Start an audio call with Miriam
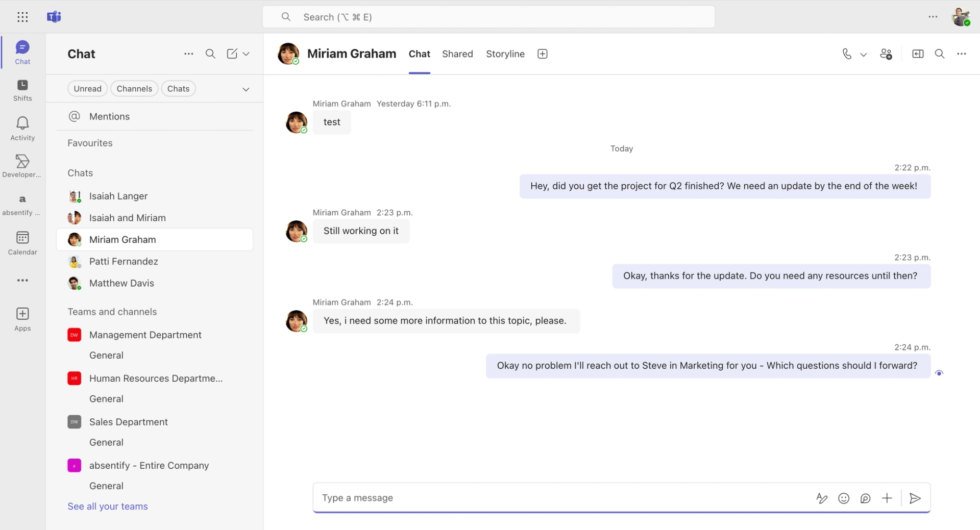This screenshot has width=980, height=530. [847, 54]
